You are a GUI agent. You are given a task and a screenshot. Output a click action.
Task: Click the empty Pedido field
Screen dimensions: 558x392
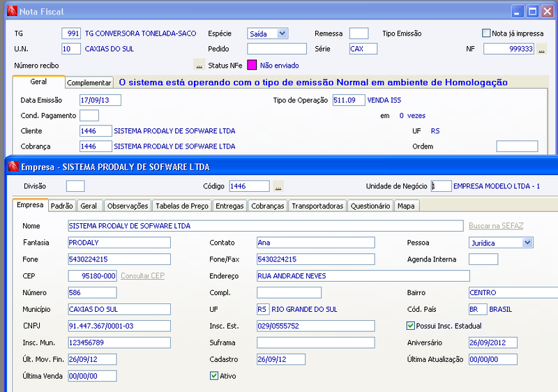coord(277,49)
